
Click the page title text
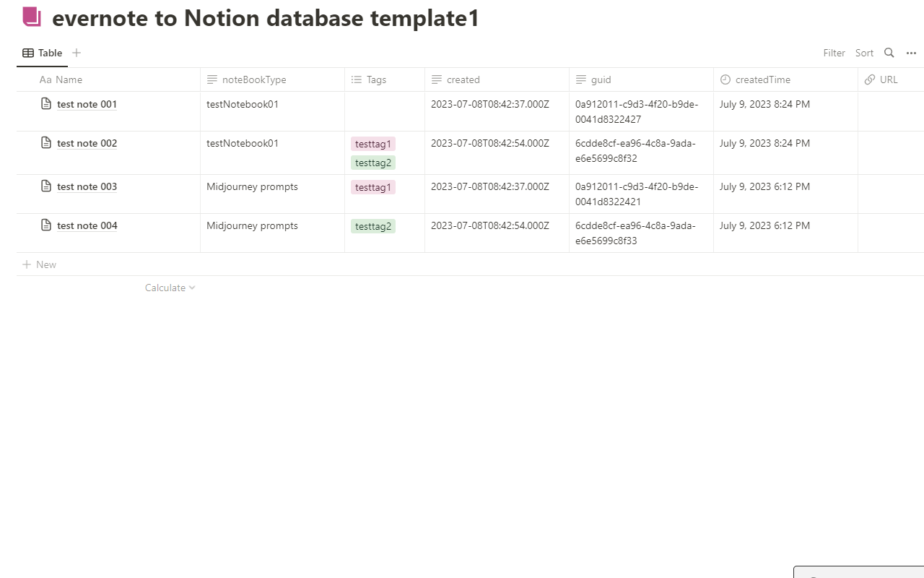(x=266, y=18)
